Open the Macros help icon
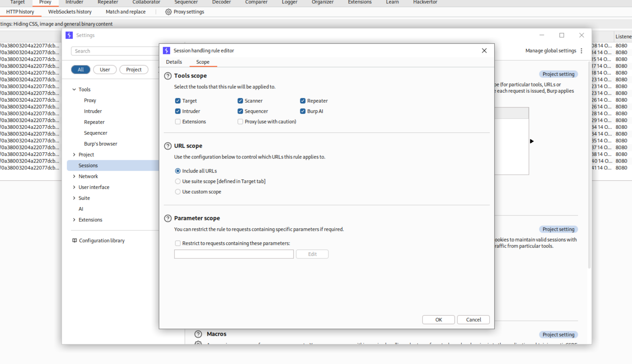 coord(198,334)
